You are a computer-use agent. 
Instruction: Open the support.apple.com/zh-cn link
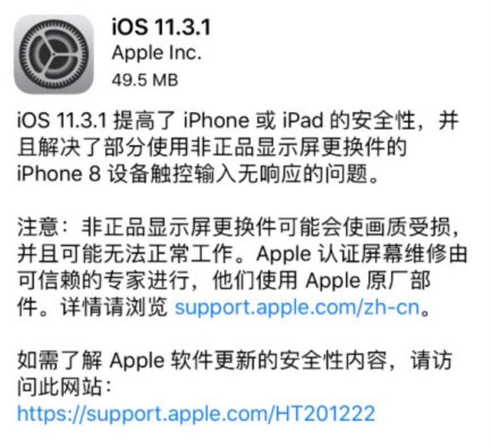[297, 307]
